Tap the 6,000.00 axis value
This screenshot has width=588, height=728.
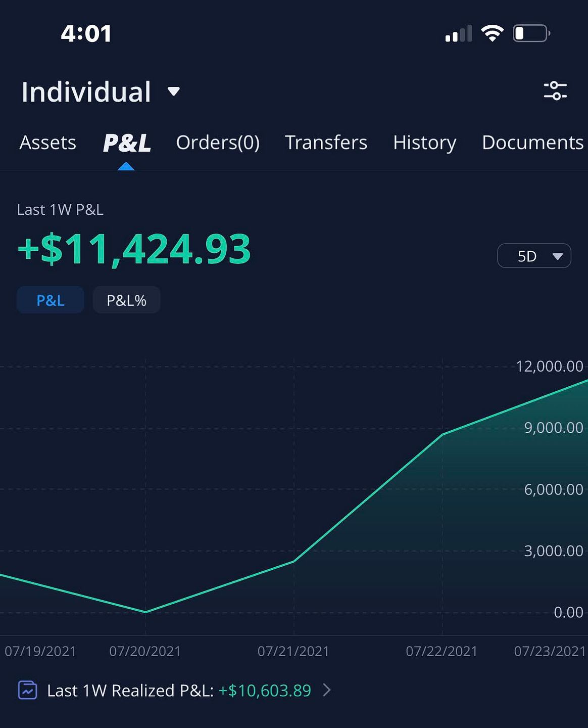[x=554, y=490]
